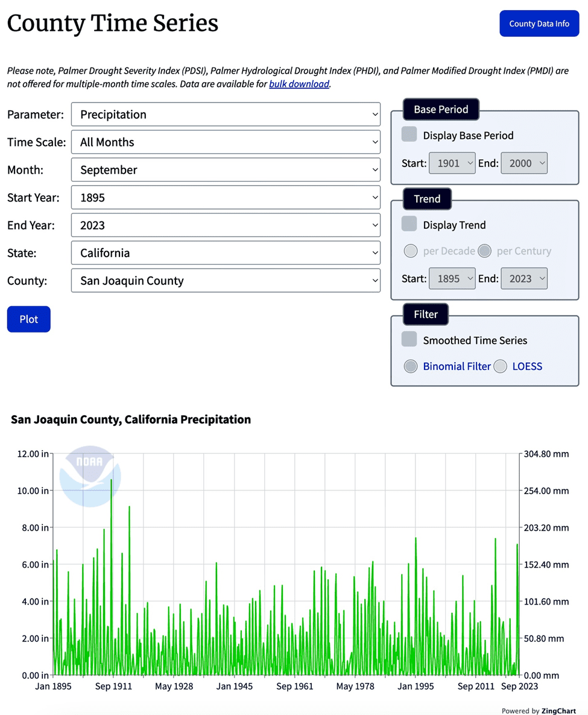Click the Plot button
The width and height of the screenshot is (588, 715).
(29, 319)
